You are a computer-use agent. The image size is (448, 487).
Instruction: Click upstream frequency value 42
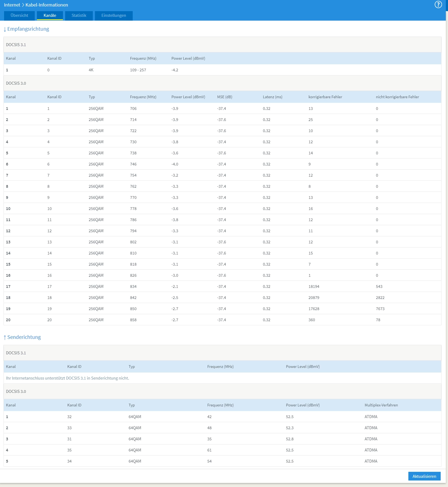[209, 417]
